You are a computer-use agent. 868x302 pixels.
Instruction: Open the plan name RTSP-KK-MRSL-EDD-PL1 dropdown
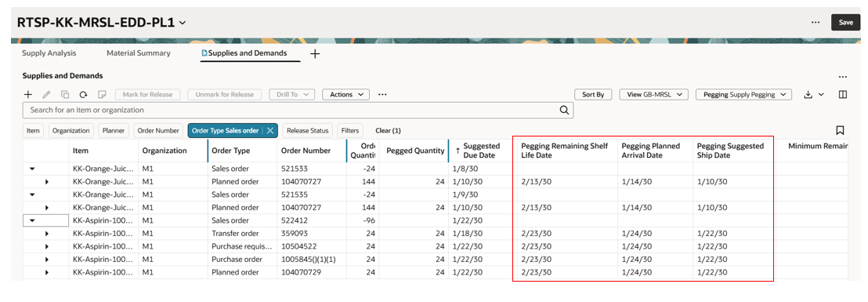(183, 23)
